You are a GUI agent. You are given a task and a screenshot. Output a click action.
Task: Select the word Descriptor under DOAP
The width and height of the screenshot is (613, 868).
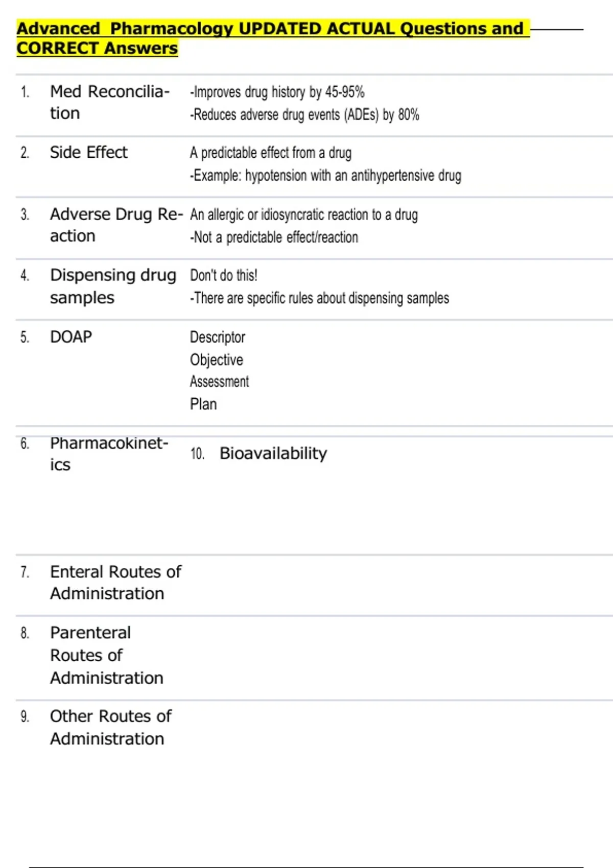click(x=218, y=337)
